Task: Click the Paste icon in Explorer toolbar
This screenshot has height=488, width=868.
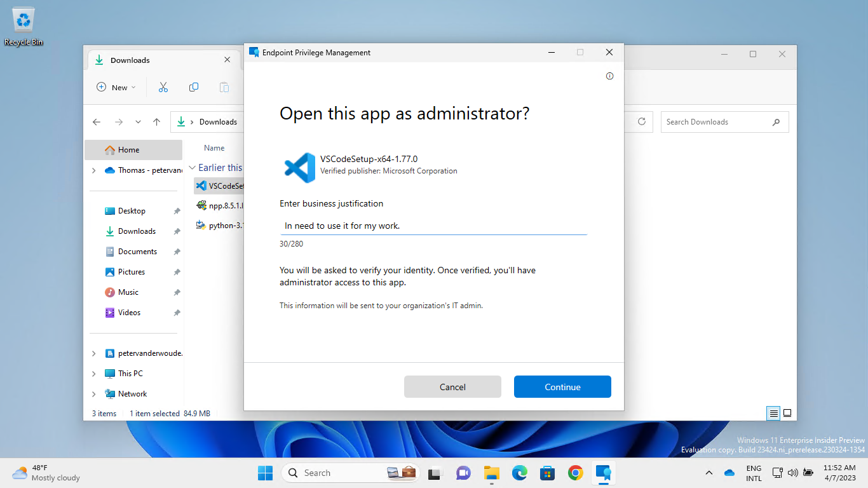Action: pos(224,87)
